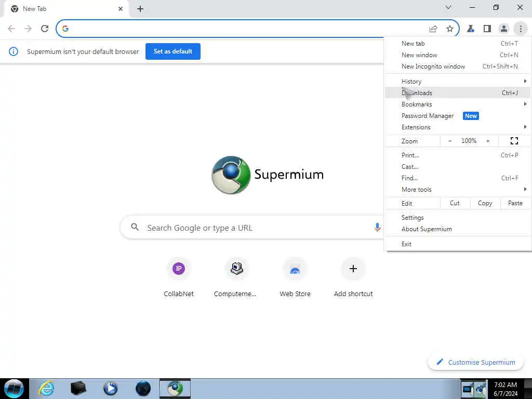Viewport: 532px width, 399px height.
Task: Launch Internet Explorer from taskbar
Action: click(x=46, y=389)
